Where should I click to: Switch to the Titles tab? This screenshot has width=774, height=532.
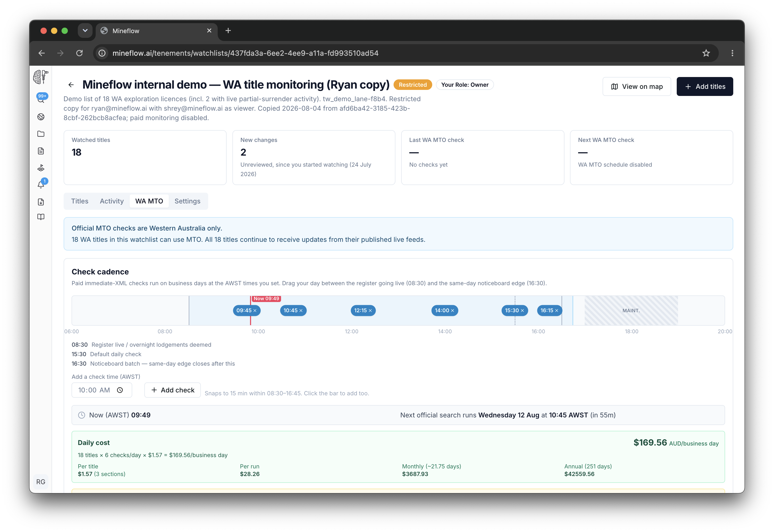80,201
